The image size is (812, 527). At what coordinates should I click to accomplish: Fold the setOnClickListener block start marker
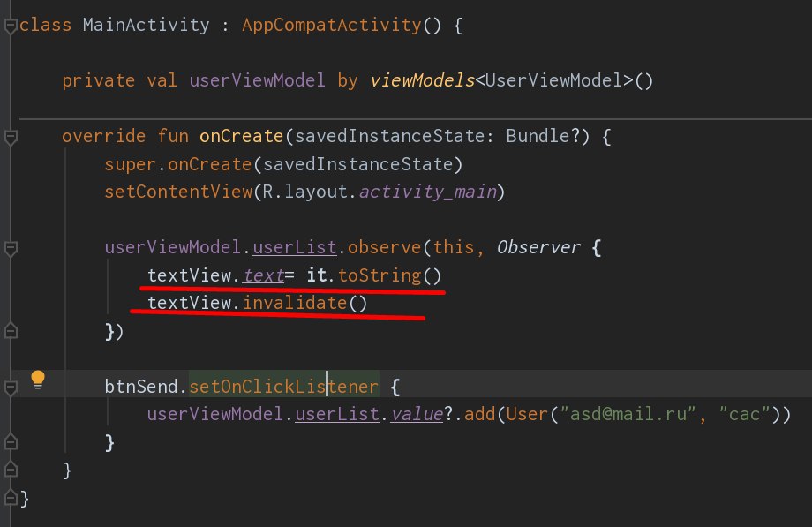tap(11, 388)
